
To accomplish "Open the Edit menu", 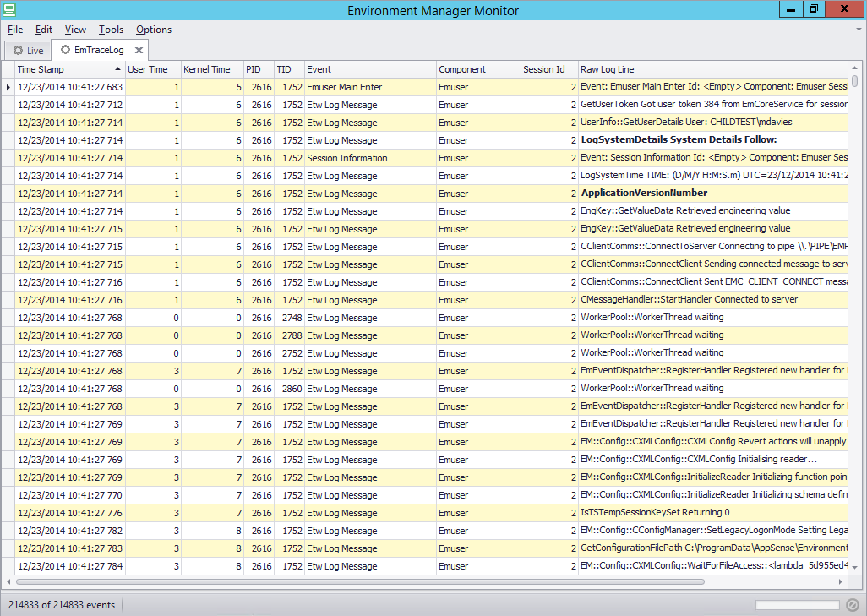I will pos(43,30).
